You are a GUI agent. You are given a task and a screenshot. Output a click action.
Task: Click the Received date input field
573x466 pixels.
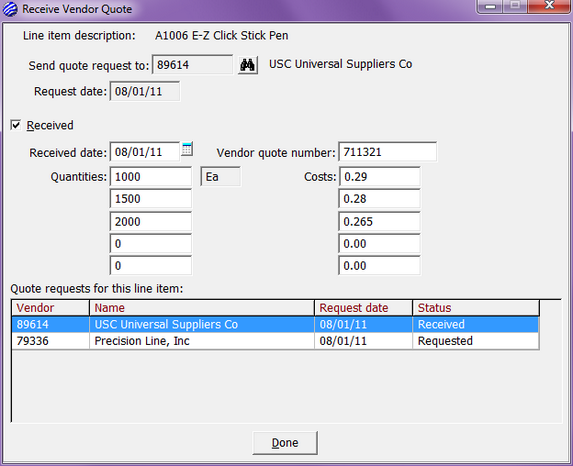tap(145, 152)
